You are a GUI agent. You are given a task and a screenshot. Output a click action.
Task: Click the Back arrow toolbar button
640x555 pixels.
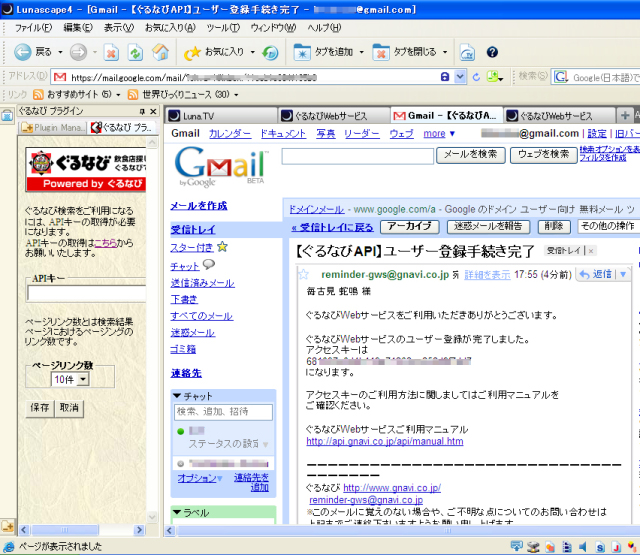click(22, 52)
